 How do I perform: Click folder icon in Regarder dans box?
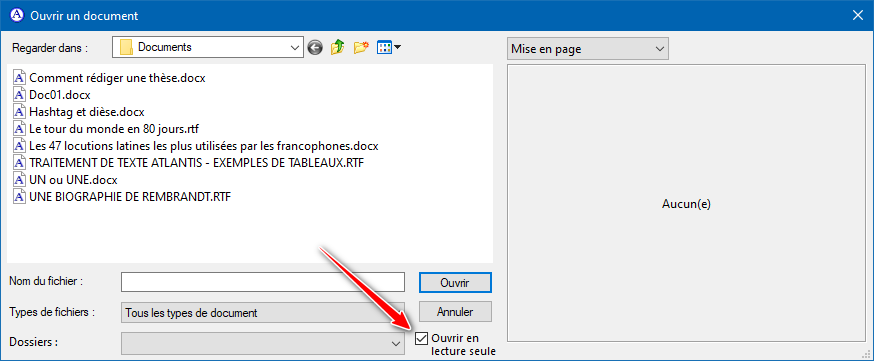click(126, 47)
